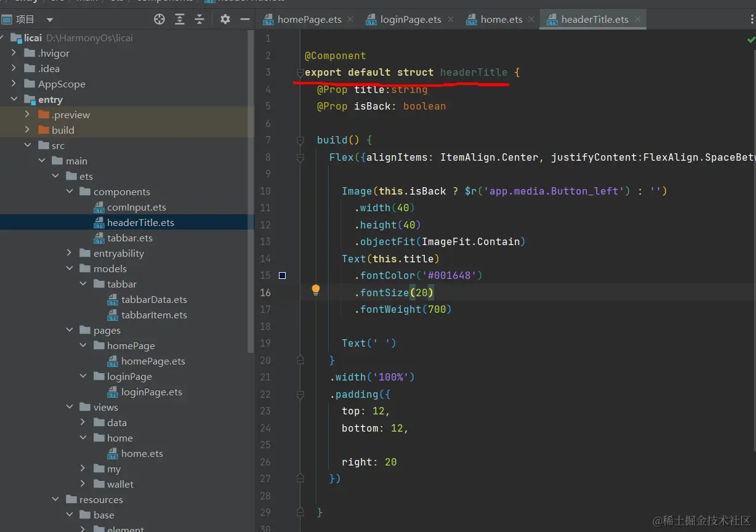Open tabbar.ets in the project tree
Viewport: 756px width, 532px height.
129,238
